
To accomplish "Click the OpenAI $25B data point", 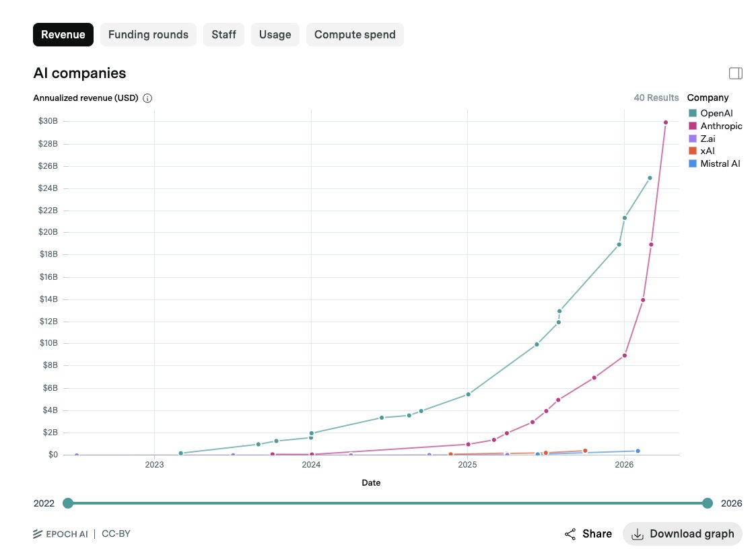I will click(650, 178).
